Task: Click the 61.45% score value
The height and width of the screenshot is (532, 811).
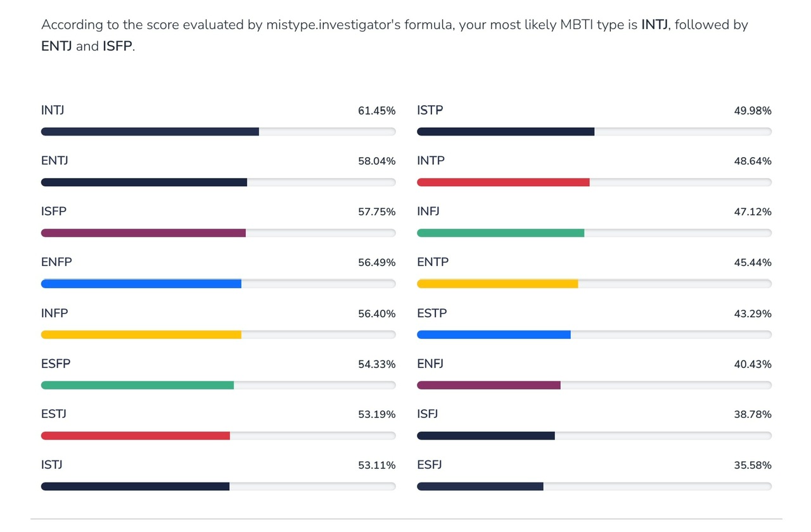Action: [376, 111]
